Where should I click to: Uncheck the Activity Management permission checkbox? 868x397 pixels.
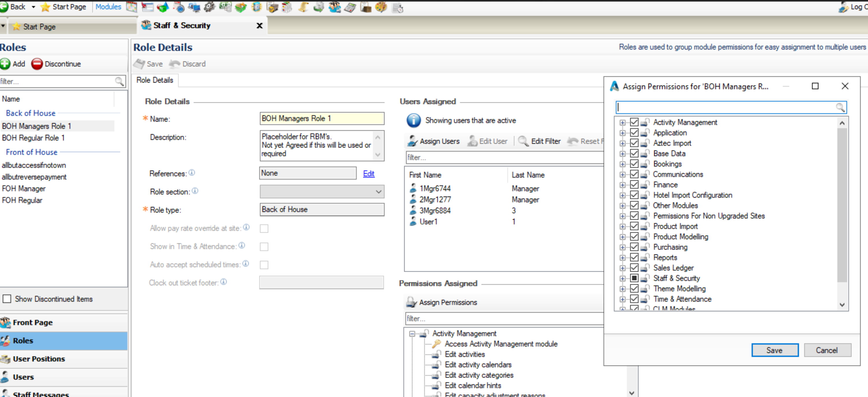tap(634, 122)
